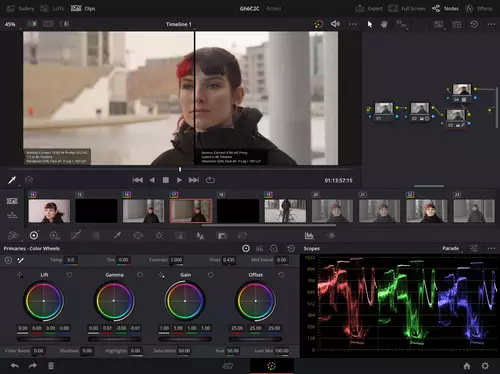Open the Gallery panel
This screenshot has height=374, width=500.
(20, 8)
